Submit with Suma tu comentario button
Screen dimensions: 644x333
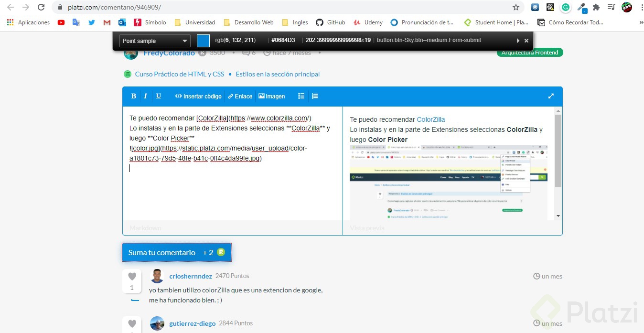(x=177, y=252)
